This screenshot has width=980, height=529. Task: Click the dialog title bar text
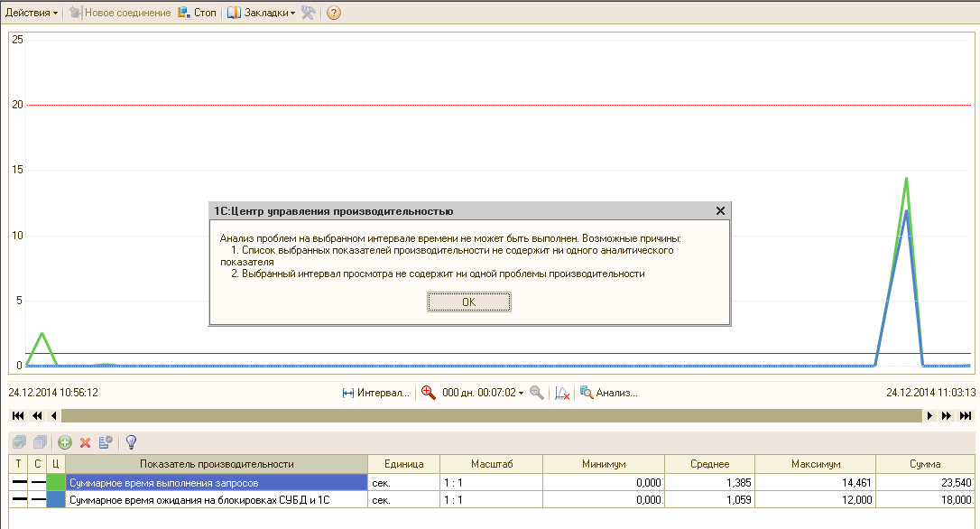(x=334, y=210)
